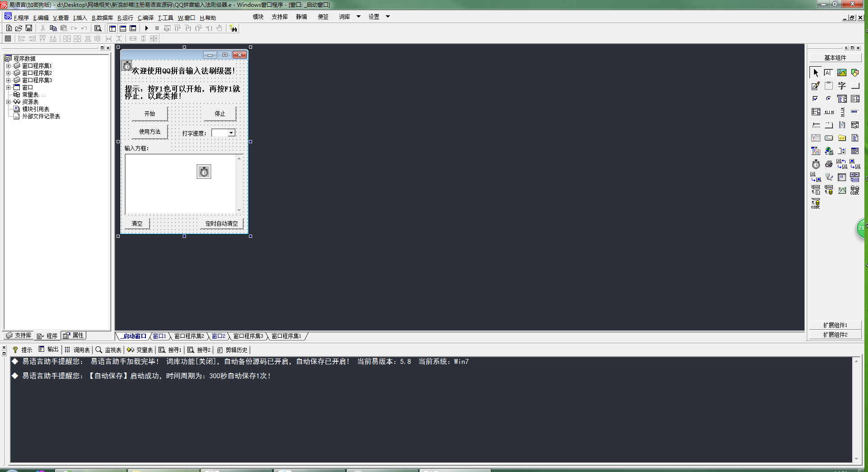Select the picture box component in palette
The height and width of the screenshot is (472, 868).
(x=841, y=73)
